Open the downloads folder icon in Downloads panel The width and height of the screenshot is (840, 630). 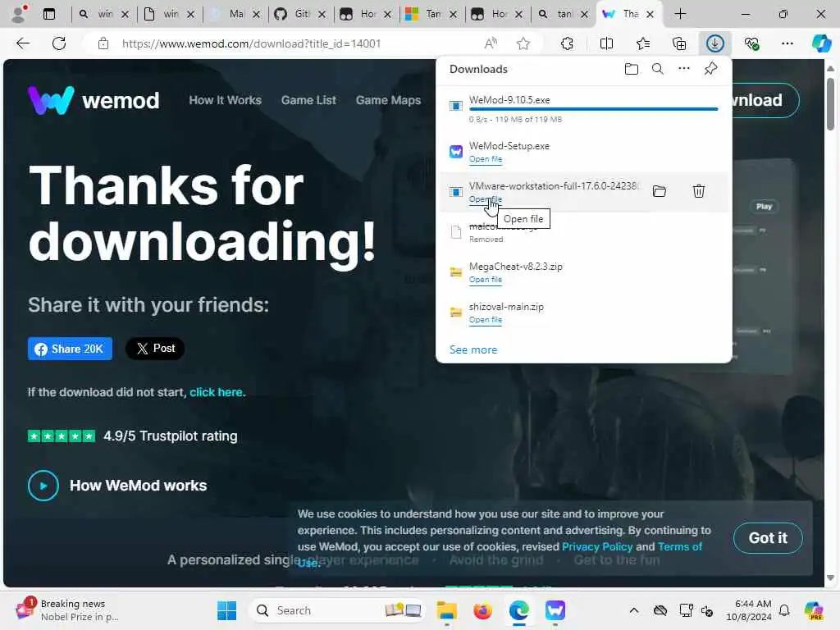tap(631, 69)
